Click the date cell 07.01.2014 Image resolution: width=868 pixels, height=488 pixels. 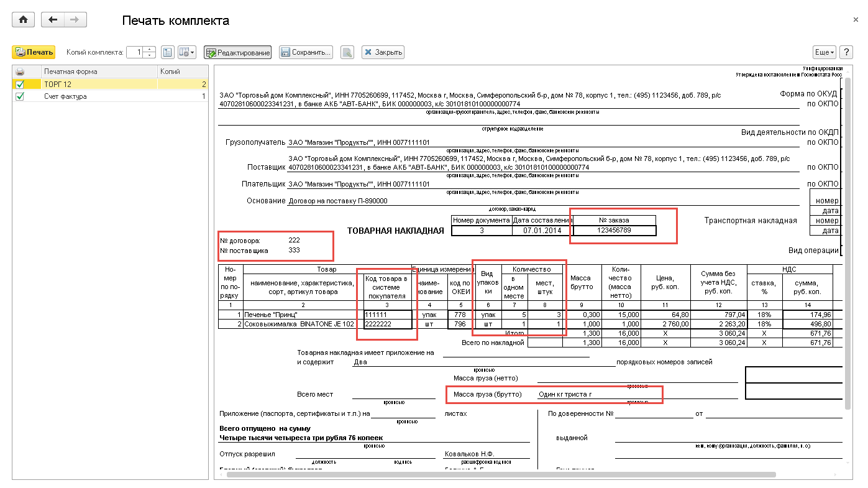click(x=542, y=231)
